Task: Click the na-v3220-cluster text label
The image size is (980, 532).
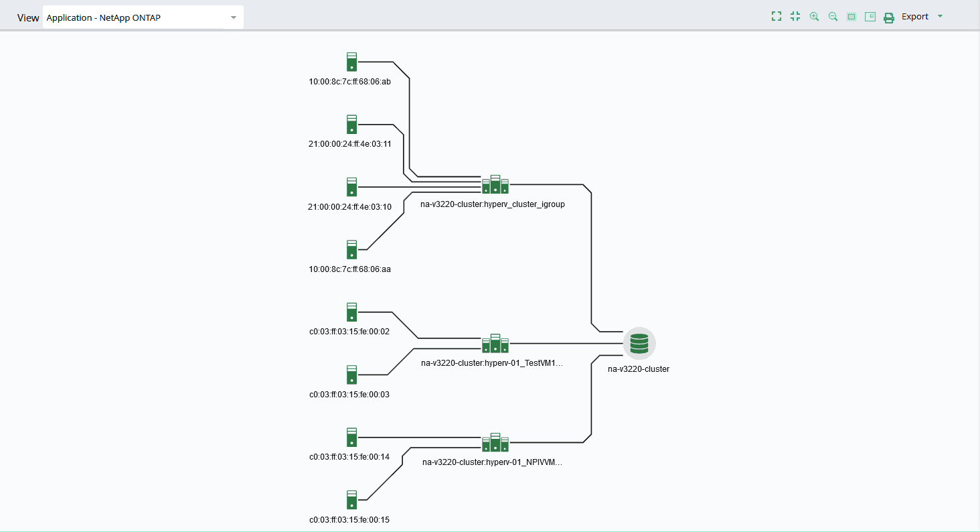Action: coord(639,369)
